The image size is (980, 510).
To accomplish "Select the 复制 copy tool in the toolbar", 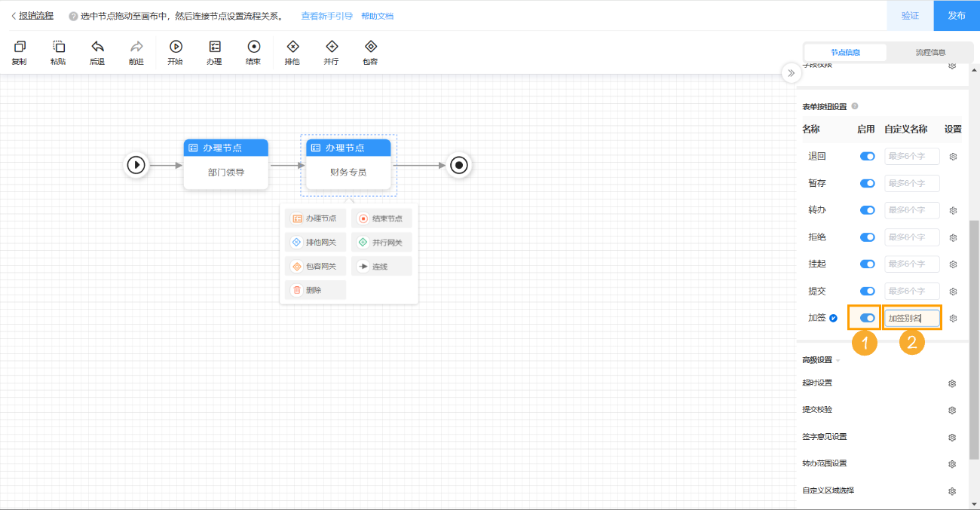I will coord(19,51).
